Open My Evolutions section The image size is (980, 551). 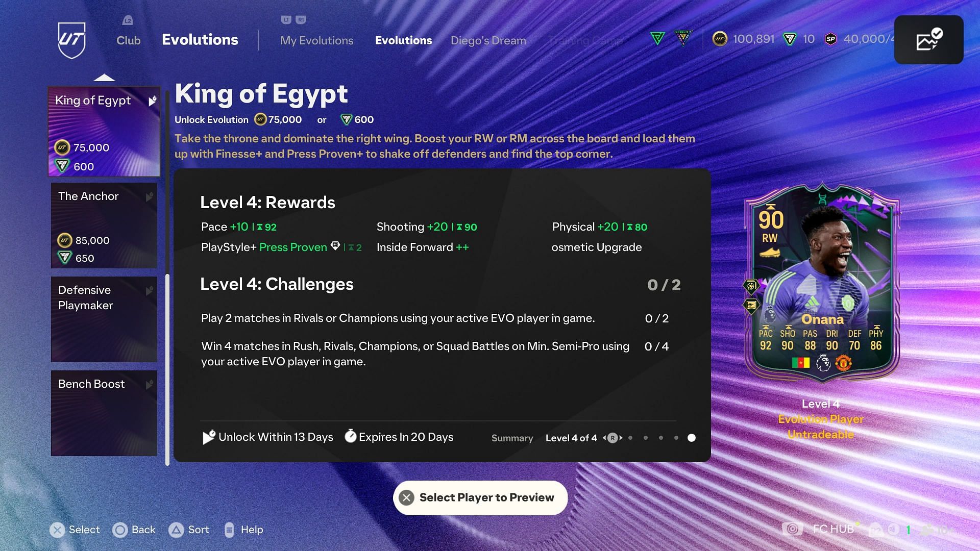coord(316,40)
